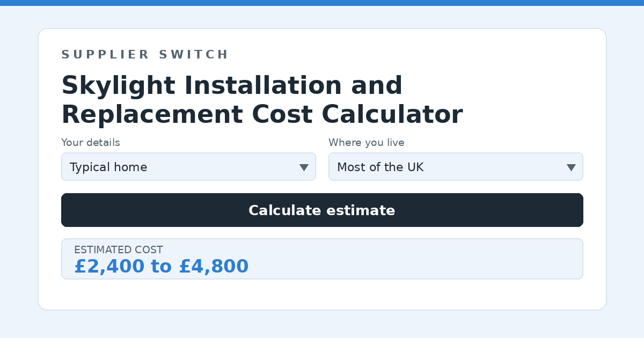Click the £2,400 lower estimate figure

[x=109, y=266]
